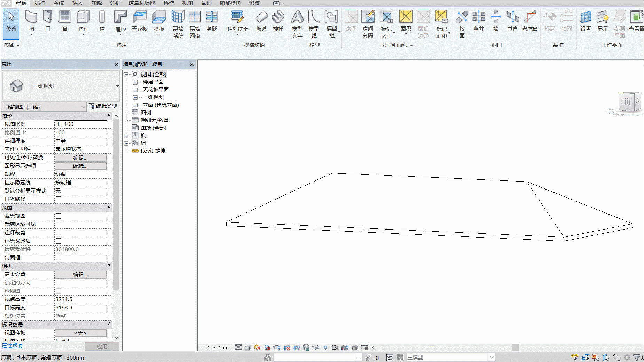
Task: Switch to the 结构 ribbon tab
Action: click(x=40, y=3)
